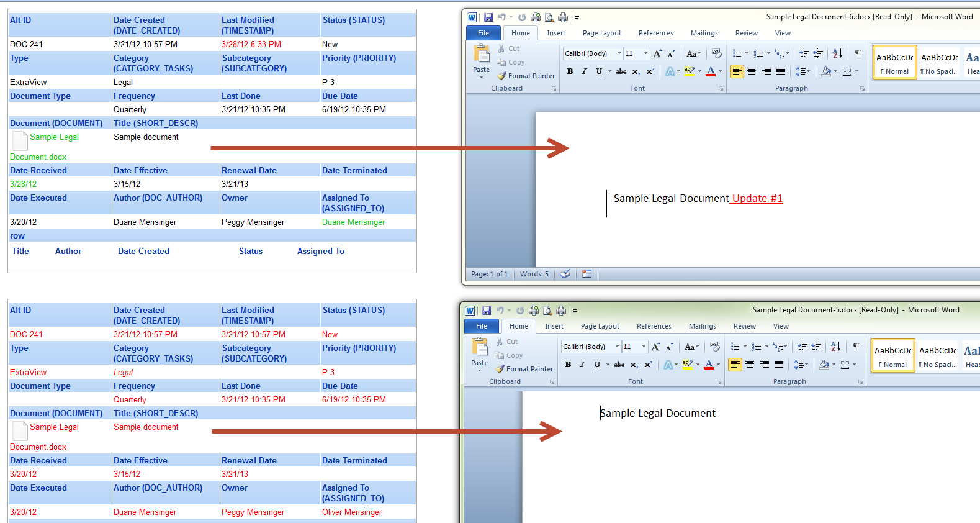980x523 pixels.
Task: Click Center alignment in Document-6 ribbon
Action: click(x=752, y=71)
